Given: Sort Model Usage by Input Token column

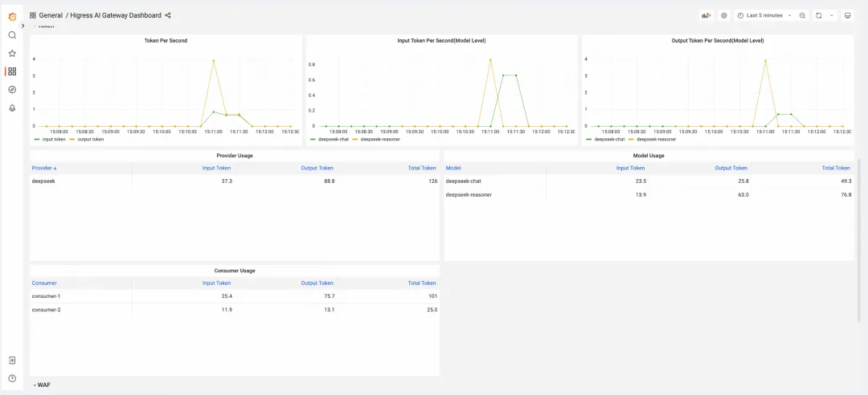Looking at the screenshot, I should (631, 168).
